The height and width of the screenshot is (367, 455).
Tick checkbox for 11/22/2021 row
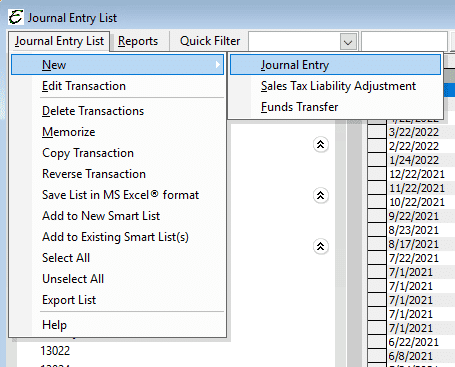[377, 188]
